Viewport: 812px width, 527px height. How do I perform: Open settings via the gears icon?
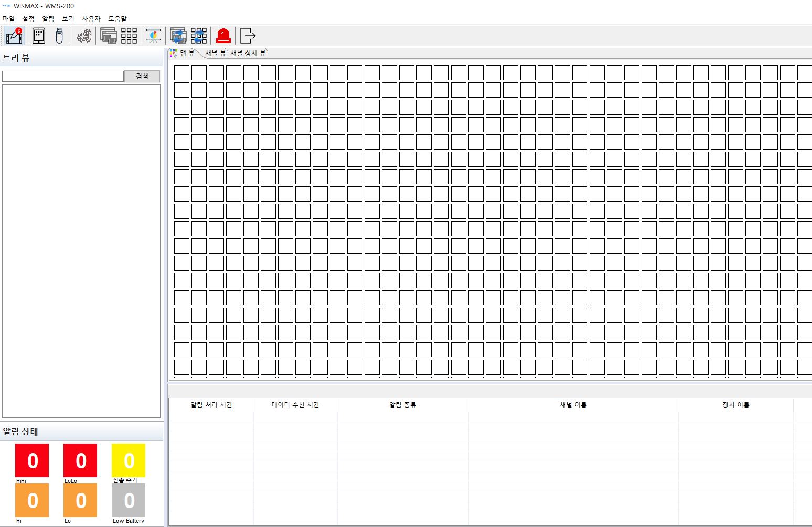[84, 36]
